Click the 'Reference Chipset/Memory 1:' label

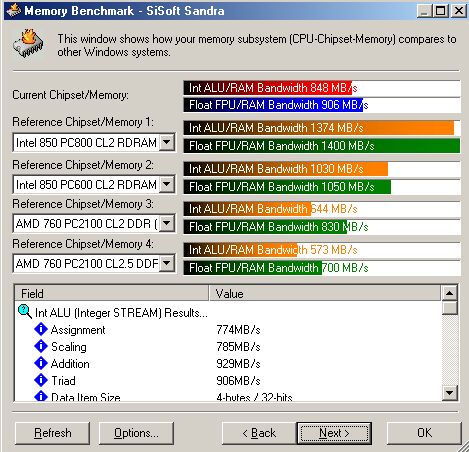click(83, 122)
